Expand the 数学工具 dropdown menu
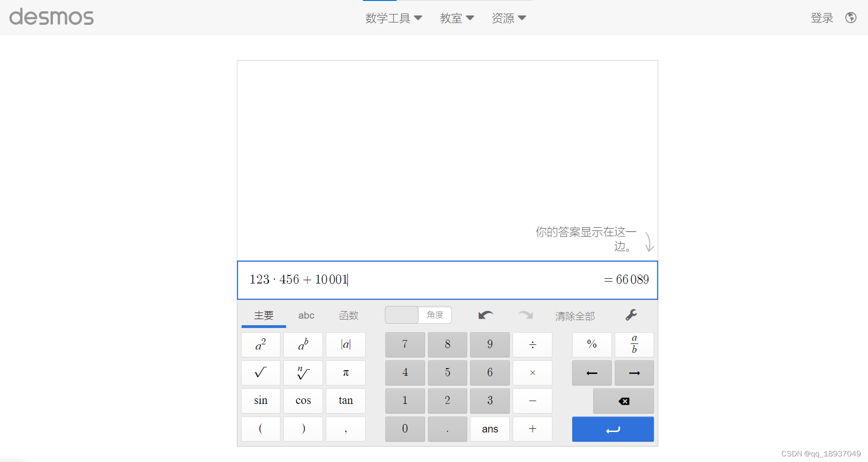This screenshot has width=868, height=462. tap(394, 18)
